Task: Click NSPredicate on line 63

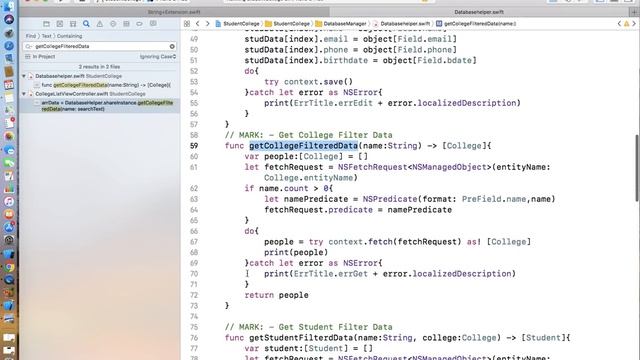Action: (x=390, y=199)
